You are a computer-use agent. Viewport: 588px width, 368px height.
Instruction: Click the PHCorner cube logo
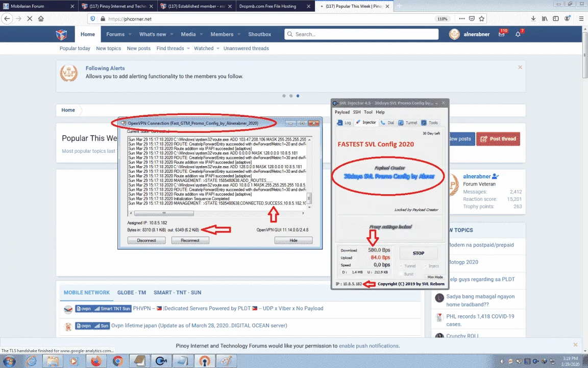click(x=61, y=35)
